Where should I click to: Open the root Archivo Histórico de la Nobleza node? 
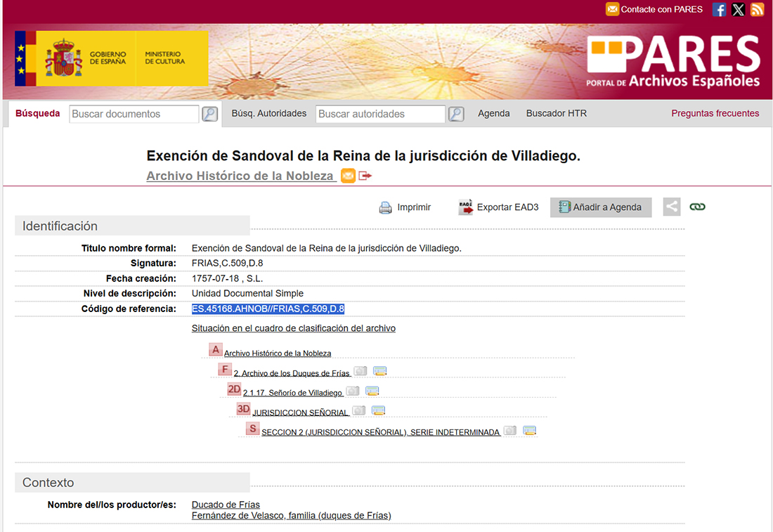pos(278,353)
